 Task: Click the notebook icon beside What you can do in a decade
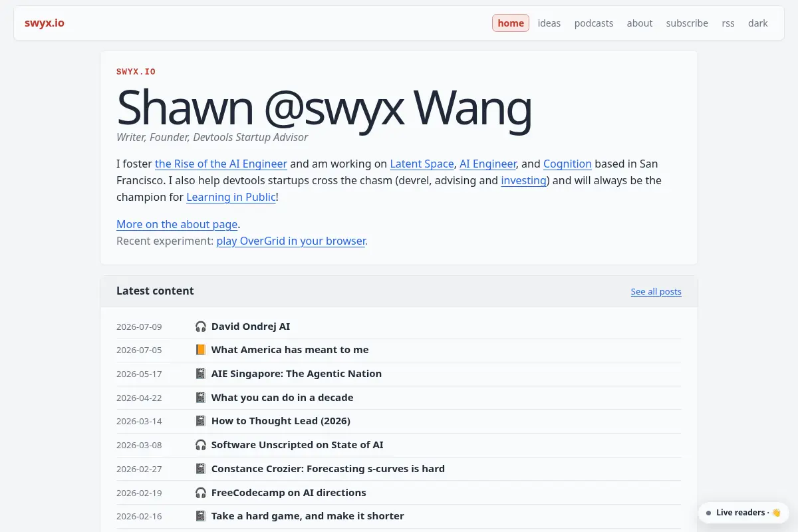click(x=201, y=398)
